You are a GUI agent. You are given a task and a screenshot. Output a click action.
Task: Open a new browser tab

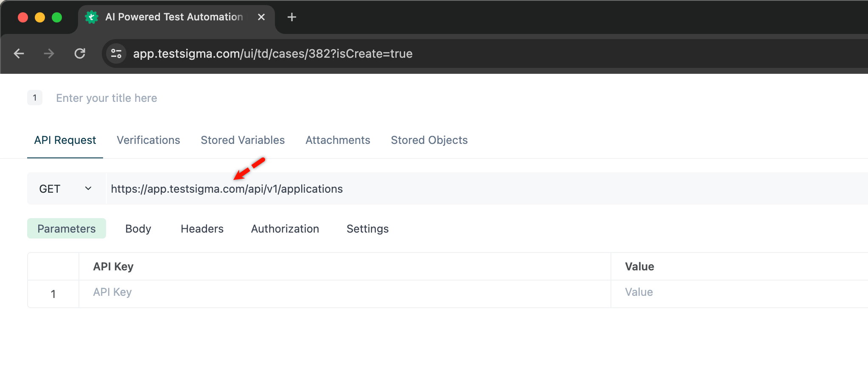coord(291,17)
